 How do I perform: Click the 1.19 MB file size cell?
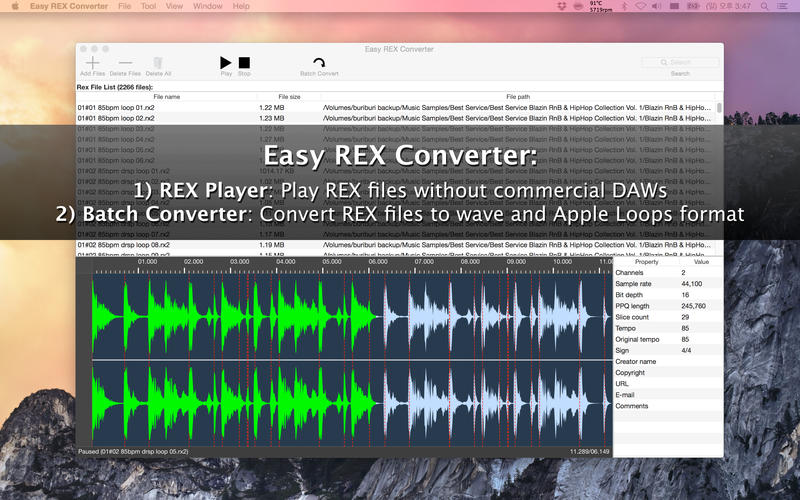[x=272, y=245]
